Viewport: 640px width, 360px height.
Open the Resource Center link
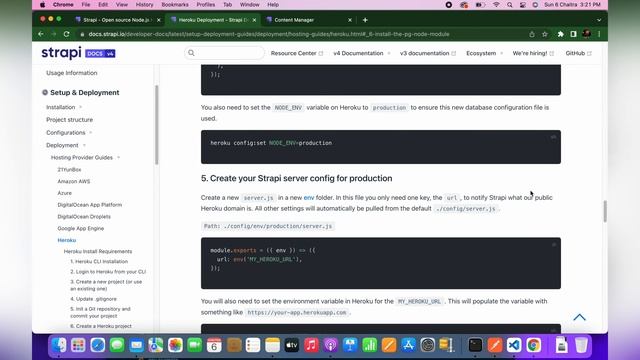(x=297, y=53)
